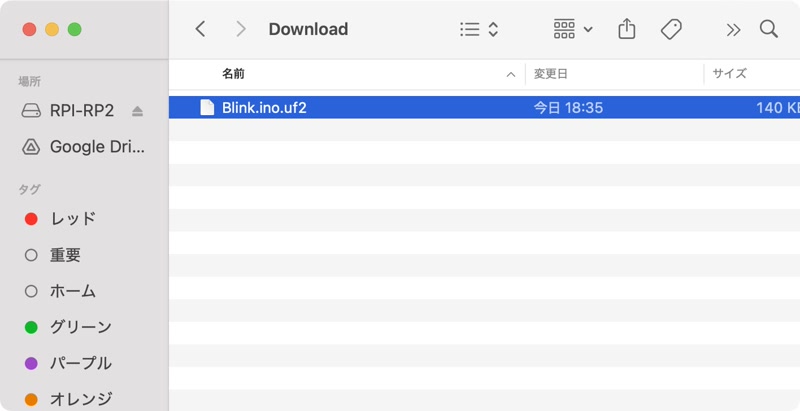Viewport: 800px width, 411px height.
Task: Show more toolbar items chevron
Action: [x=733, y=29]
